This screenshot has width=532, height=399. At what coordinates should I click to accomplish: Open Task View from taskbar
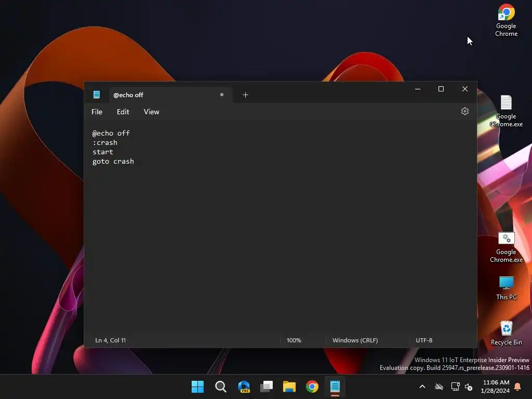coord(267,387)
